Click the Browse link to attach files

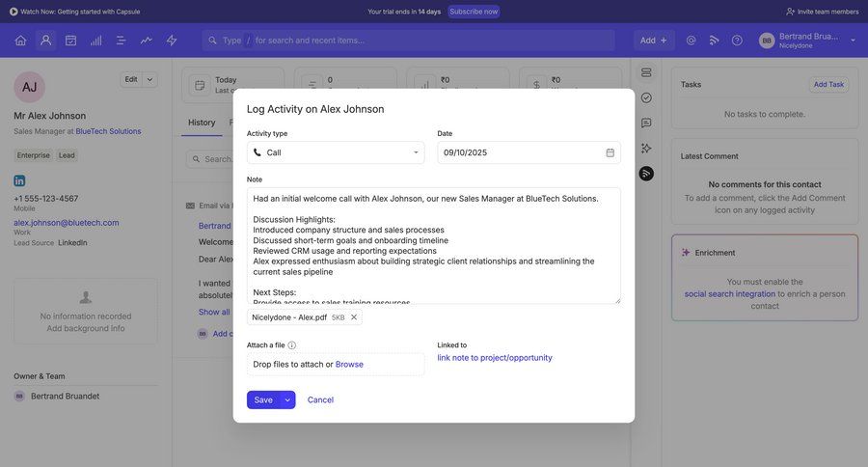(349, 365)
